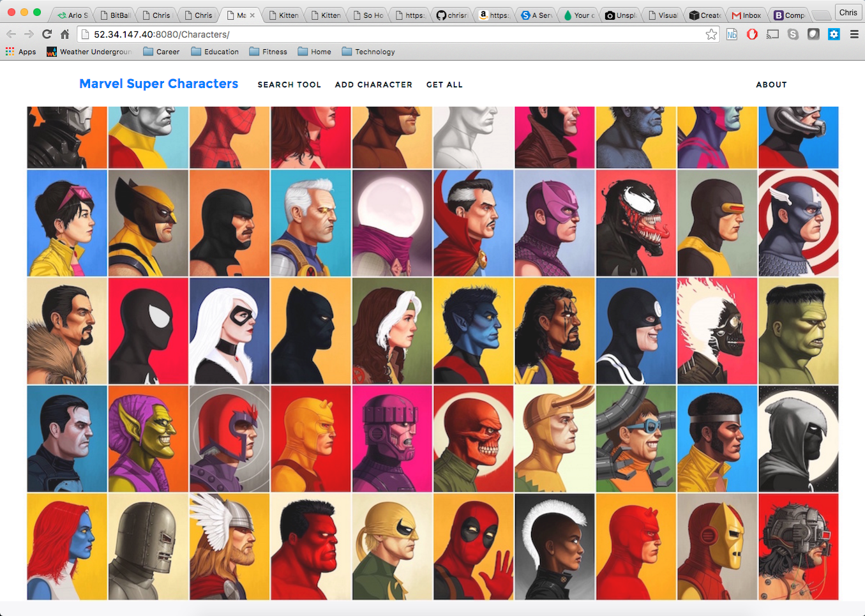
Task: Click the GET ALL link
Action: click(444, 84)
